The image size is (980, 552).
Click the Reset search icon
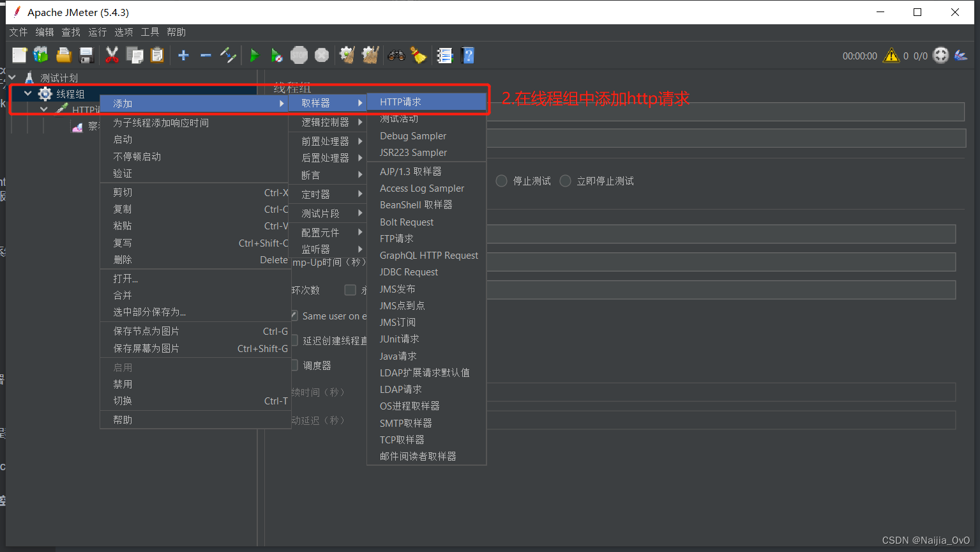[418, 56]
